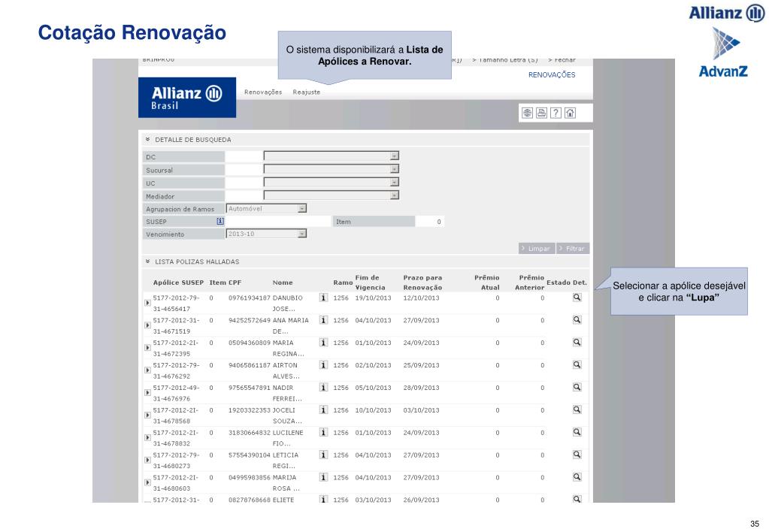Click info icon beside ANA MARIA DE
This screenshot has width=769, height=532.
click(x=323, y=320)
